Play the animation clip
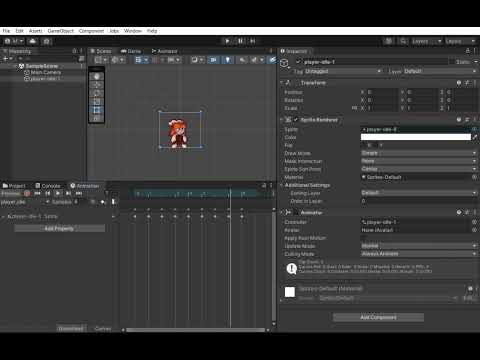Image resolution: width=480 pixels, height=360 pixels. coord(58,193)
